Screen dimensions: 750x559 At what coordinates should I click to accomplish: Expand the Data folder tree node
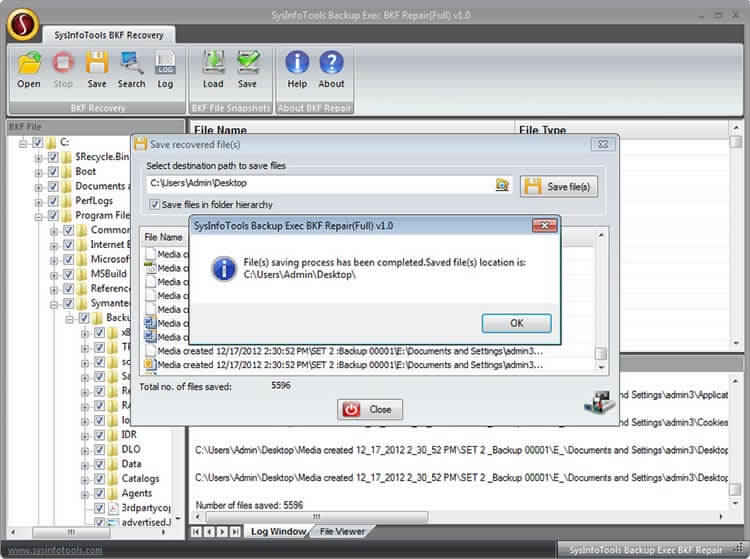(x=85, y=465)
